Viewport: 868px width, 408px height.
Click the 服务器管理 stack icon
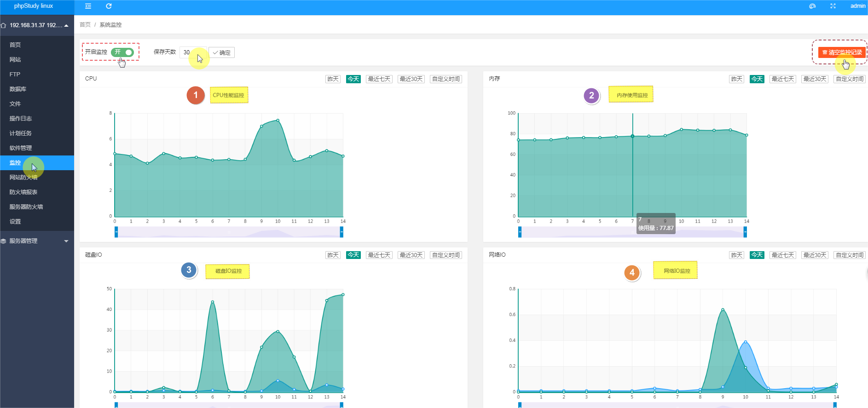click(x=4, y=241)
